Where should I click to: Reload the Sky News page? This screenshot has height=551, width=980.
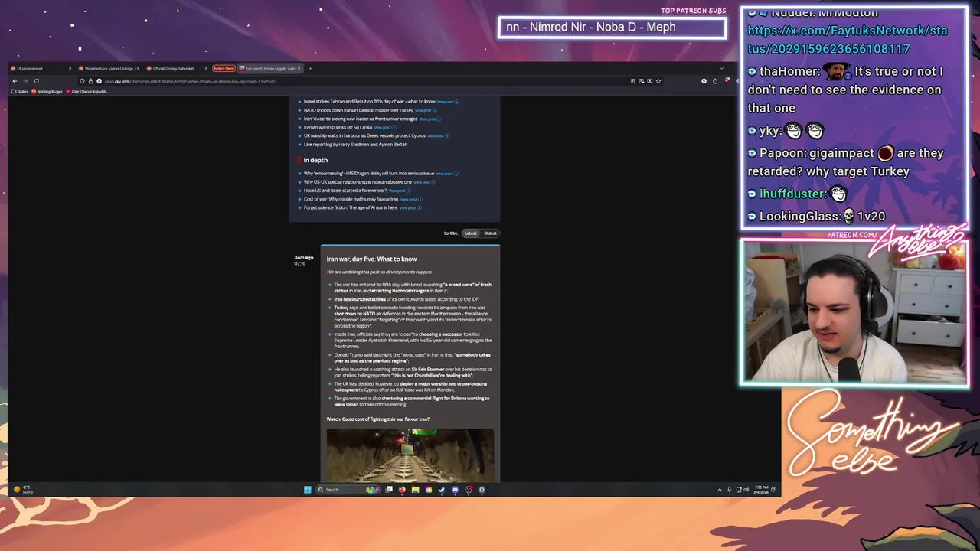[36, 81]
